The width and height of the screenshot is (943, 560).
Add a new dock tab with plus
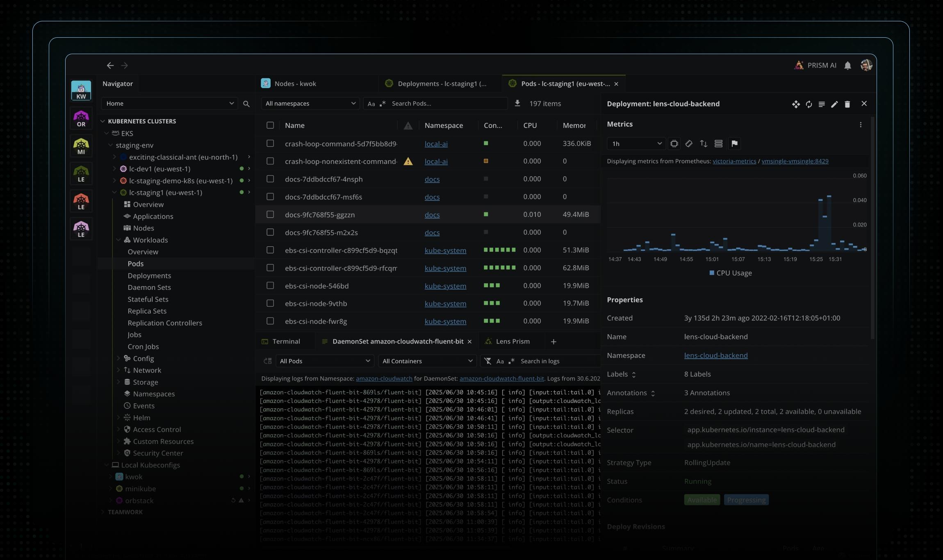pos(553,341)
